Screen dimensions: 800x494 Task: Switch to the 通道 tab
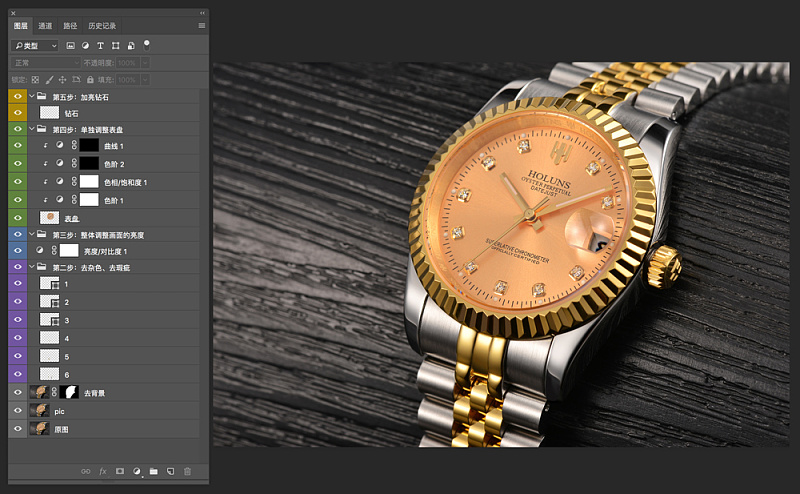point(45,26)
